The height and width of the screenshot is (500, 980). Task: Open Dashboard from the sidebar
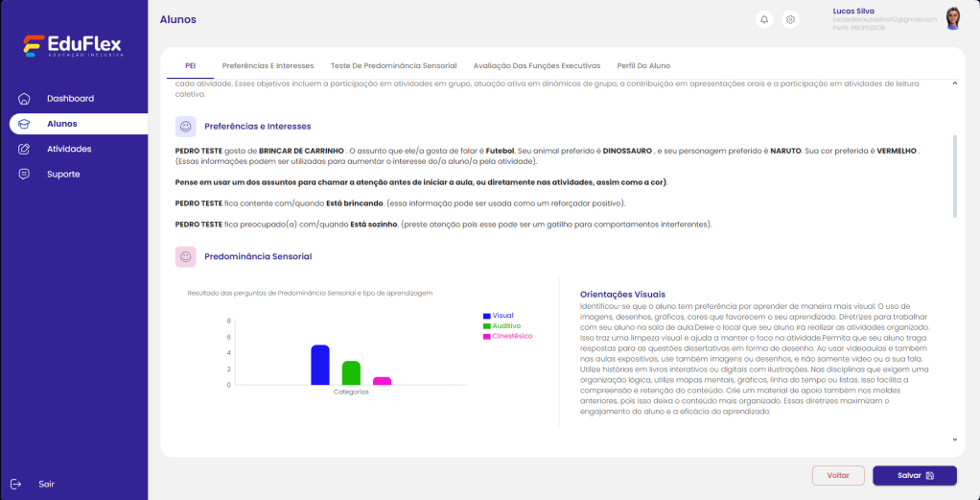70,99
